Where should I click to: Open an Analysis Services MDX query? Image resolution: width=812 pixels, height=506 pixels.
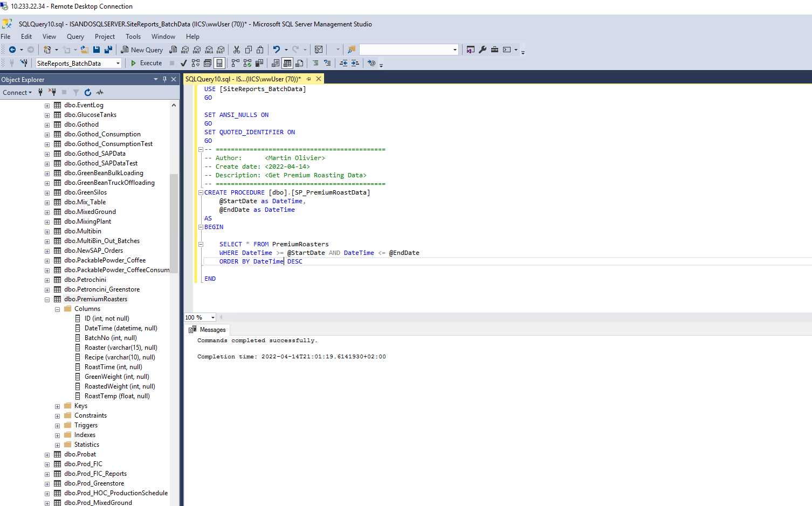185,50
